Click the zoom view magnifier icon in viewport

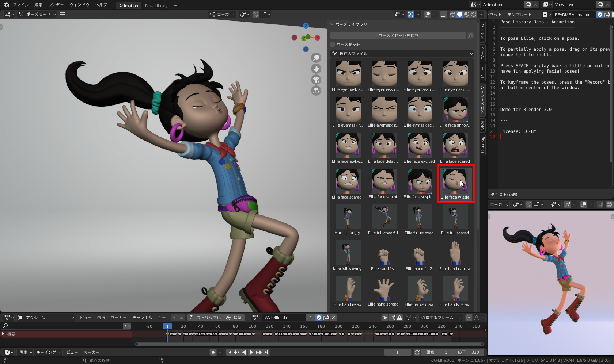tap(316, 58)
